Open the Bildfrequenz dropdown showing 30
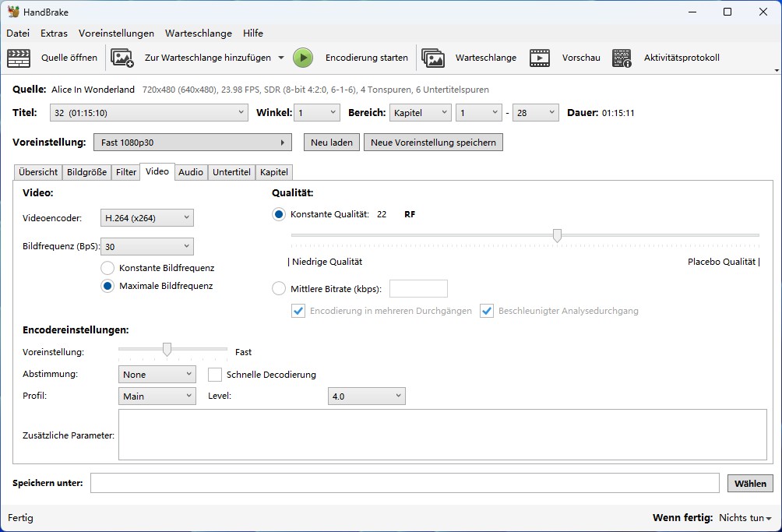This screenshot has height=532, width=782. pos(147,246)
